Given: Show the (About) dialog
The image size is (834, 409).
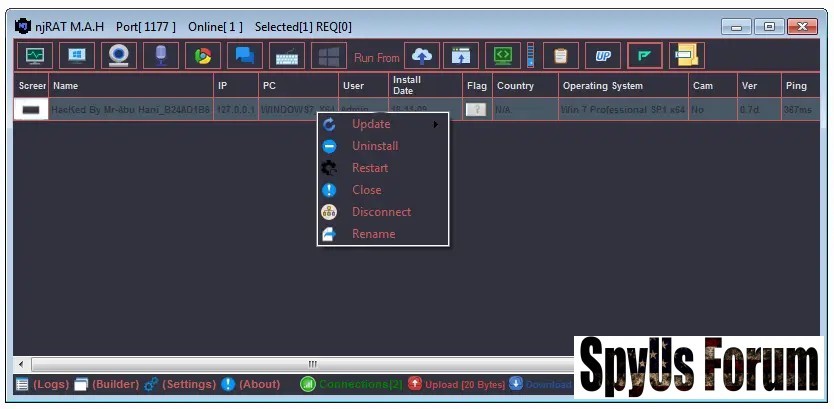Looking at the screenshot, I should pyautogui.click(x=254, y=384).
